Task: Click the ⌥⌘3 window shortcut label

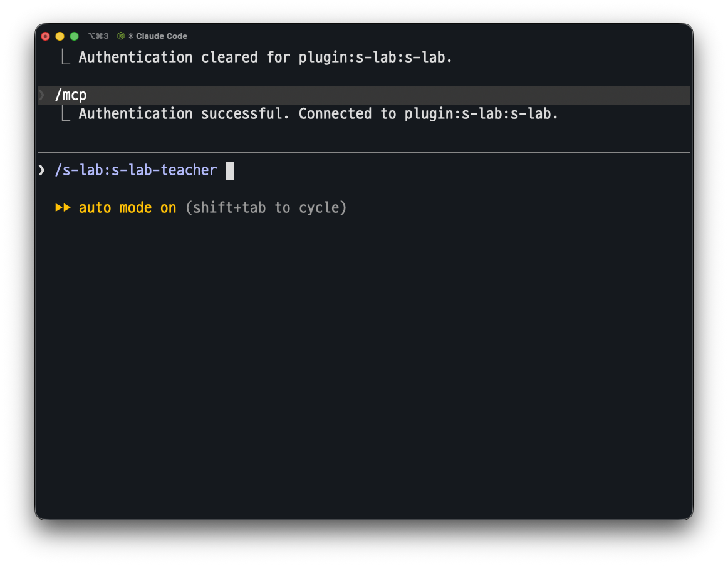Action: 98,36
